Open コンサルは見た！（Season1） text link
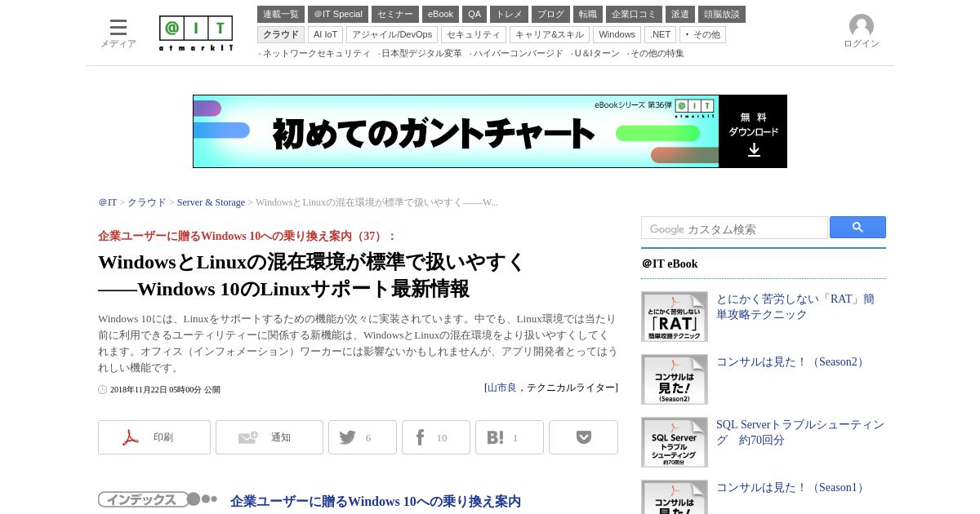Screen dimensions: 980x514 click(x=792, y=488)
